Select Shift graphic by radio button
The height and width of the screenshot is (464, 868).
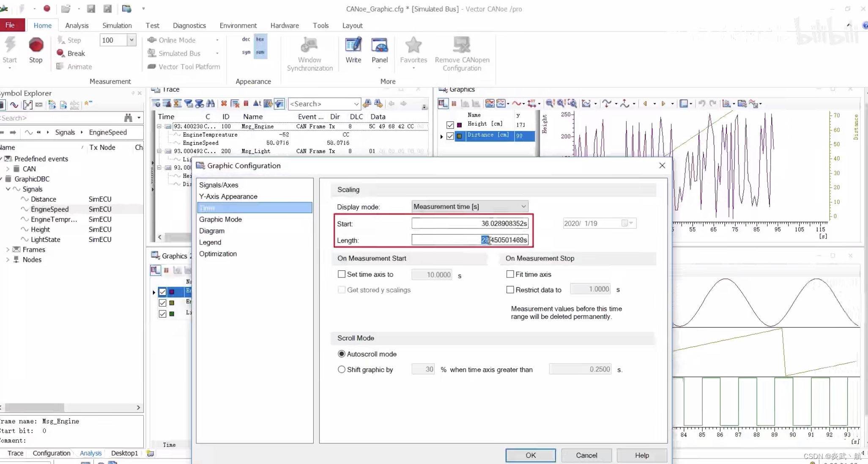[x=342, y=369]
